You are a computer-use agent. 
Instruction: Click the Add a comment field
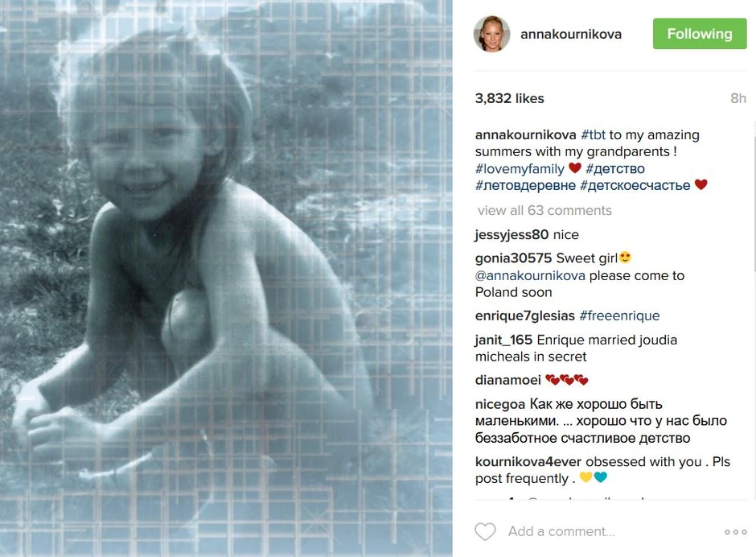point(612,531)
